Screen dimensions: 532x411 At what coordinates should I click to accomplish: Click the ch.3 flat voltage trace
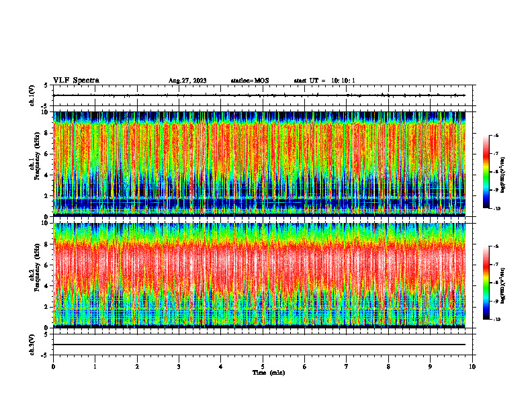(x=259, y=345)
